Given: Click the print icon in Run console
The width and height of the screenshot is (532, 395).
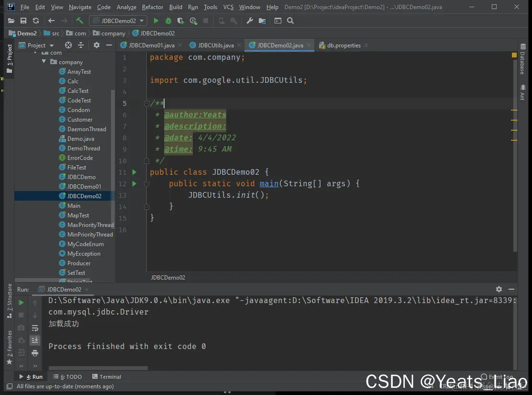Looking at the screenshot, I should click(35, 353).
